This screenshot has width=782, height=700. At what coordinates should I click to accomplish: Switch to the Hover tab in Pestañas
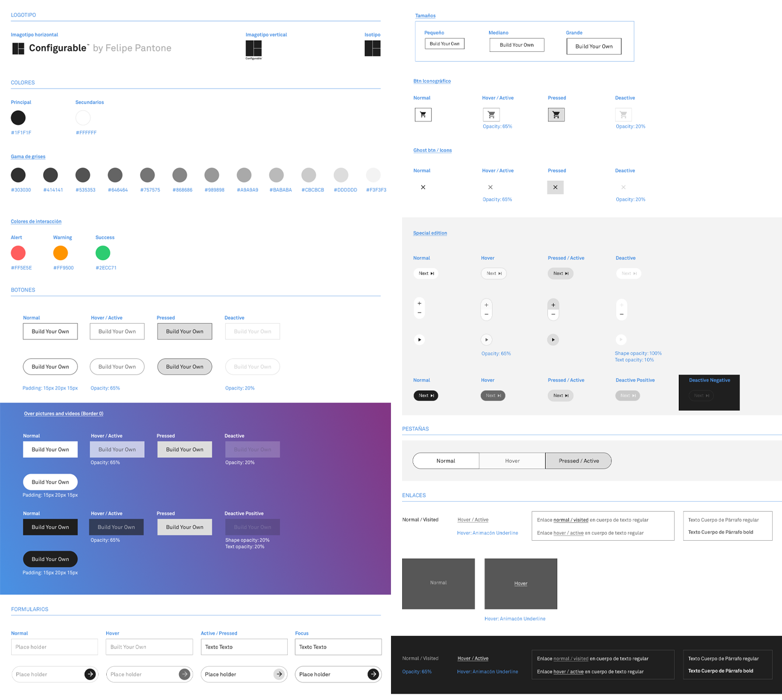coord(512,460)
